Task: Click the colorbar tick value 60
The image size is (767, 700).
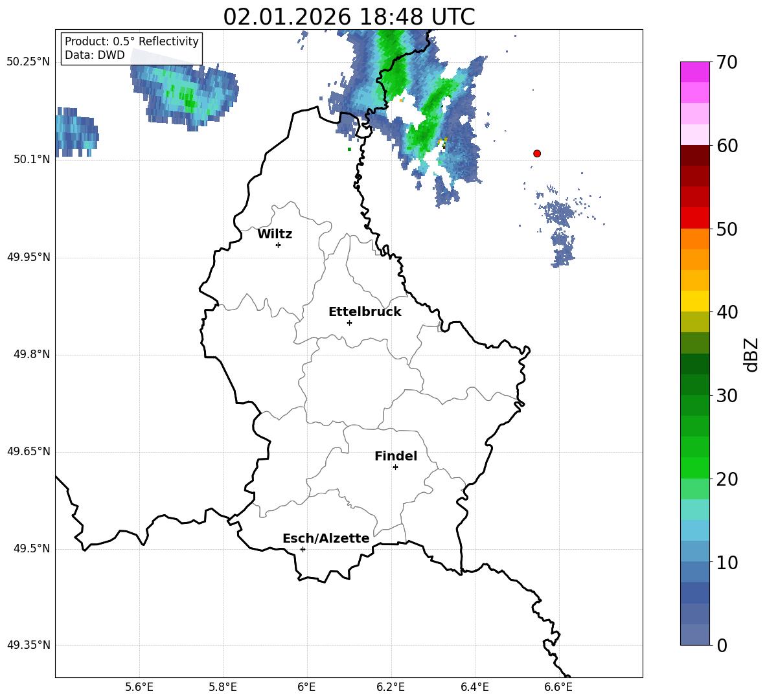Action: pyautogui.click(x=727, y=146)
